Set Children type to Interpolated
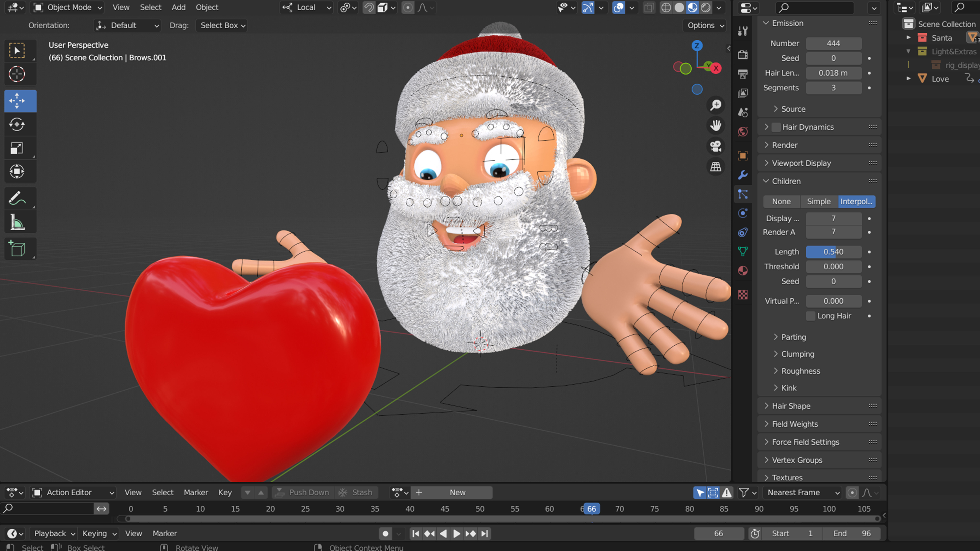Image resolution: width=980 pixels, height=551 pixels. (856, 202)
